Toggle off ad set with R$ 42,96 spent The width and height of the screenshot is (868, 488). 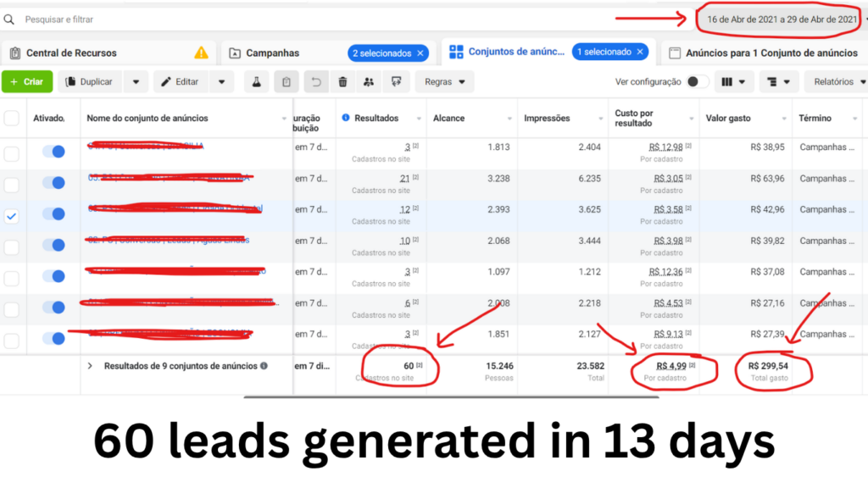tap(53, 213)
